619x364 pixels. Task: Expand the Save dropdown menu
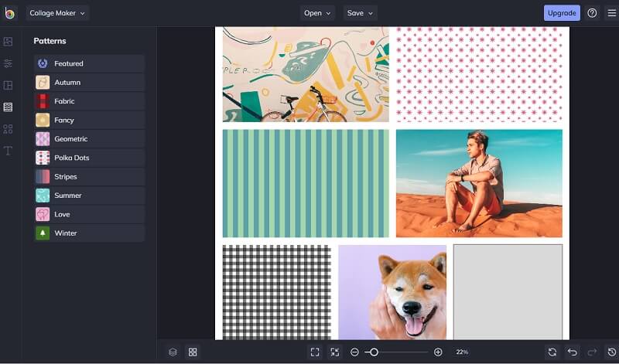[x=360, y=13]
